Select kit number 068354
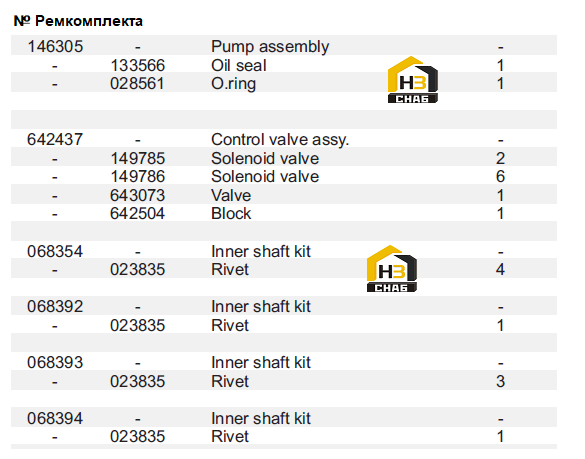Screen dimensions: 585x459 click(x=55, y=252)
